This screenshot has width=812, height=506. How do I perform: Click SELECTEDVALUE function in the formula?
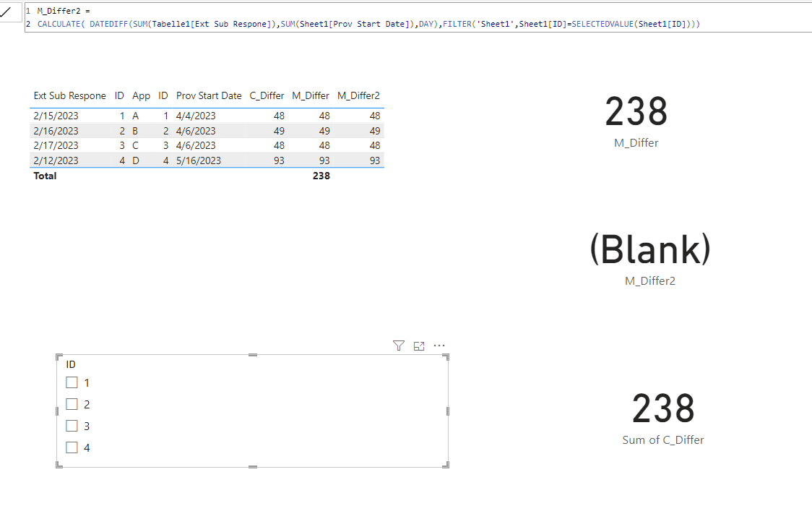tap(602, 24)
